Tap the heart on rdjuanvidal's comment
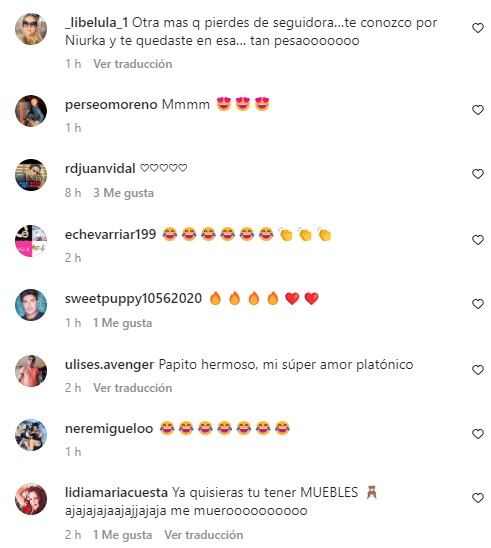This screenshot has width=491, height=548. pyautogui.click(x=478, y=174)
